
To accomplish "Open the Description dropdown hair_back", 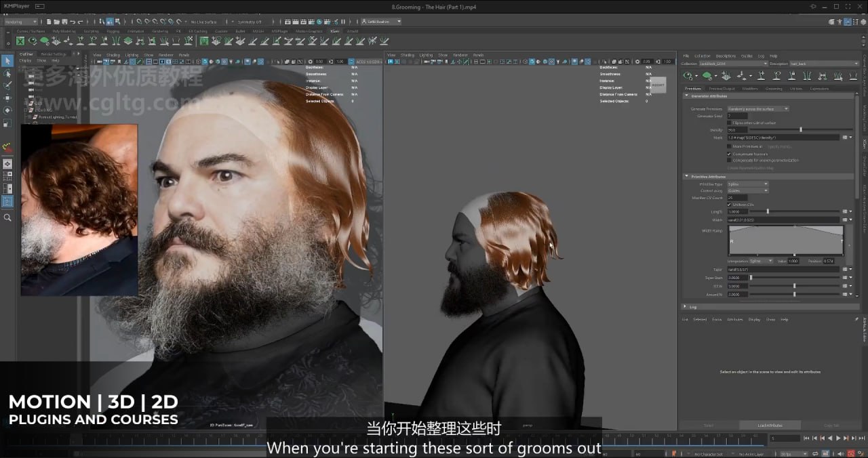I will pyautogui.click(x=825, y=64).
